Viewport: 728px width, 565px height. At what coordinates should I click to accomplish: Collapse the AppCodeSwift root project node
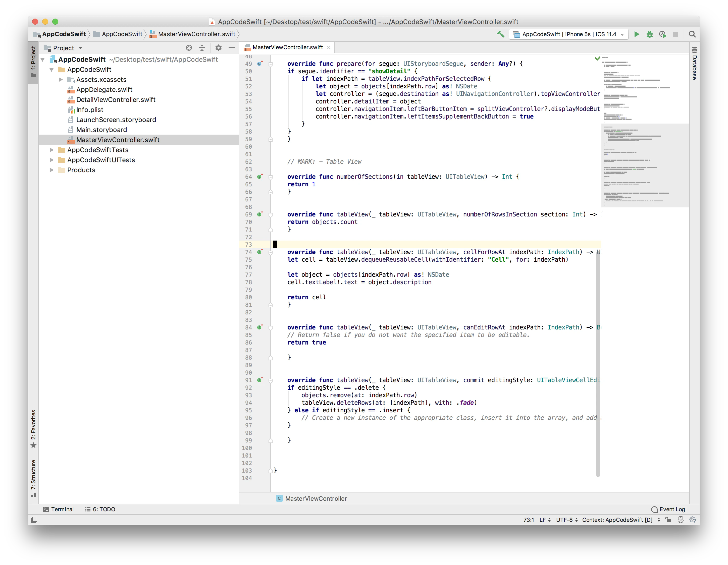[43, 60]
